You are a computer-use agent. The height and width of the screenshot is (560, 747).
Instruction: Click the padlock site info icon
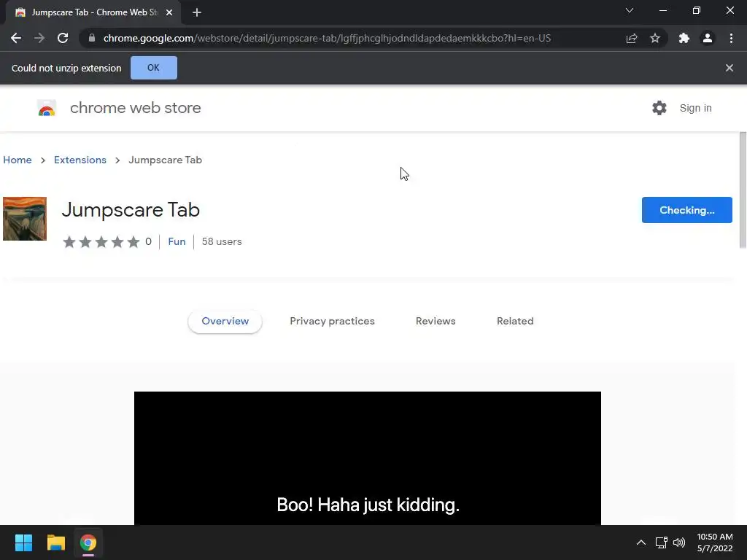tap(92, 38)
